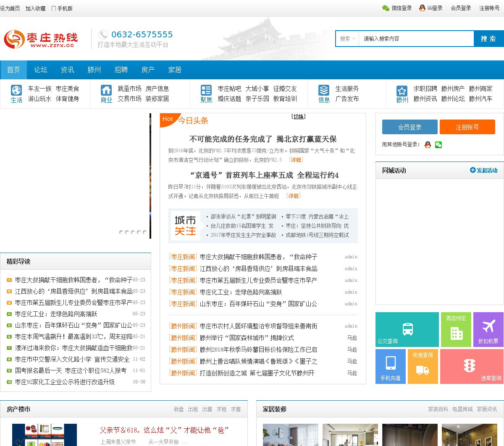Viewport: 504px width, 446px height.
Task: Open the 论坛 navigation tab
Action: tap(40, 70)
